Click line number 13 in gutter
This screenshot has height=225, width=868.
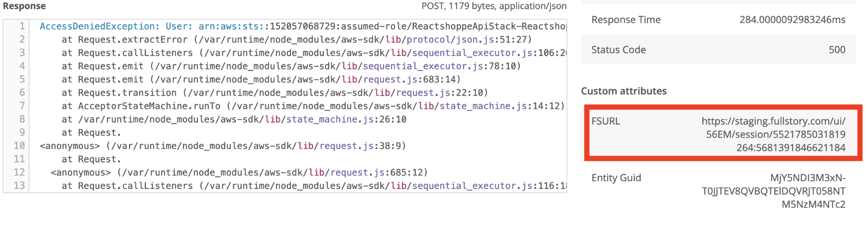(x=19, y=185)
